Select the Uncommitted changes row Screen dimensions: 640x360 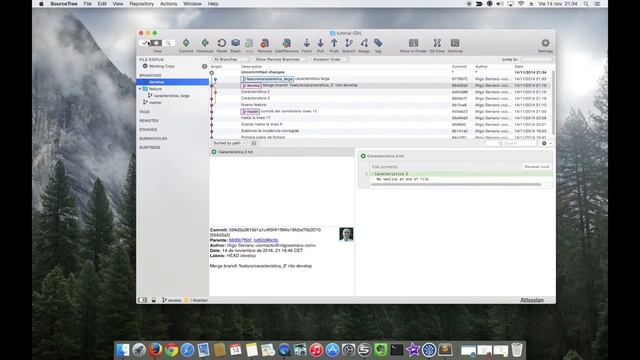[380, 72]
